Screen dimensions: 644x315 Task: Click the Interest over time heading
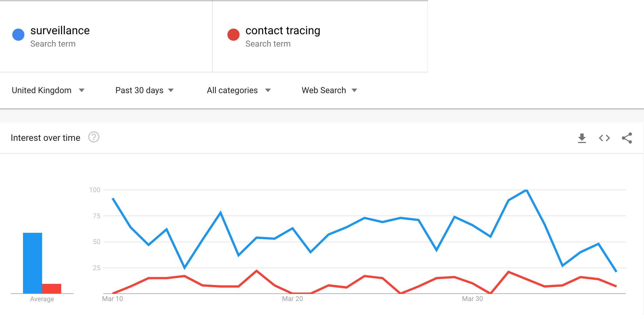pyautogui.click(x=45, y=138)
